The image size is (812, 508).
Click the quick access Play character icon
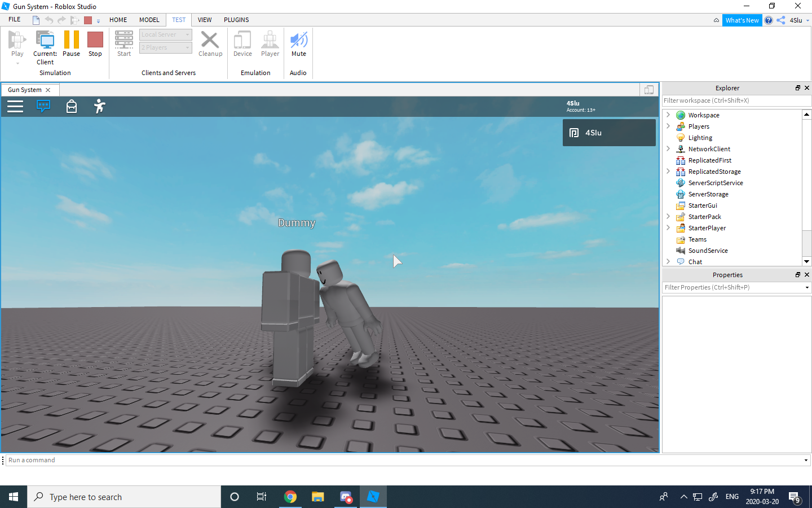75,20
